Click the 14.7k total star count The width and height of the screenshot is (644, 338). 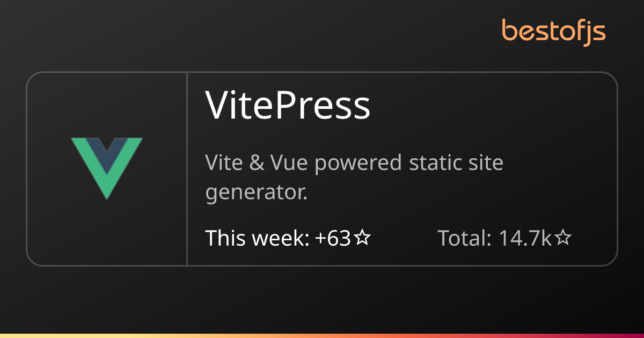tap(525, 238)
